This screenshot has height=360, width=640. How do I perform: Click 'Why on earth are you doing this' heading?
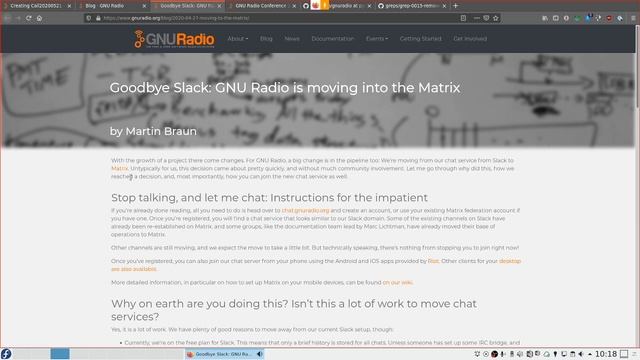(294, 310)
